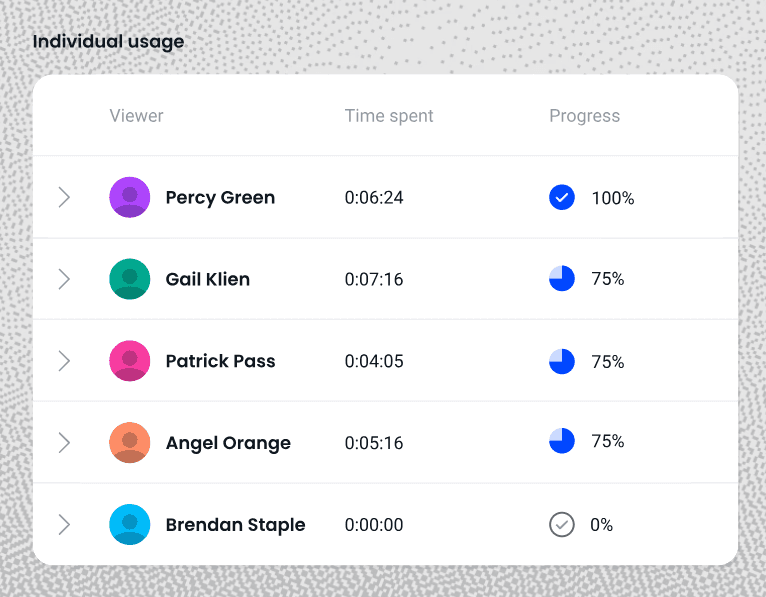Click Patrick Pass's 75% progress indicator
Screen dimensions: 766x597
click(x=562, y=361)
